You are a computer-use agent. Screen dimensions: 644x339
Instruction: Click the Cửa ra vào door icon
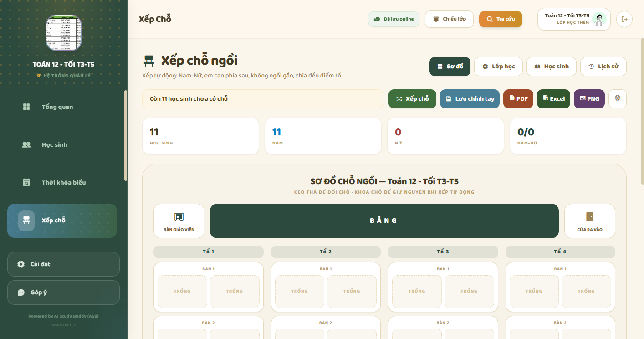590,217
